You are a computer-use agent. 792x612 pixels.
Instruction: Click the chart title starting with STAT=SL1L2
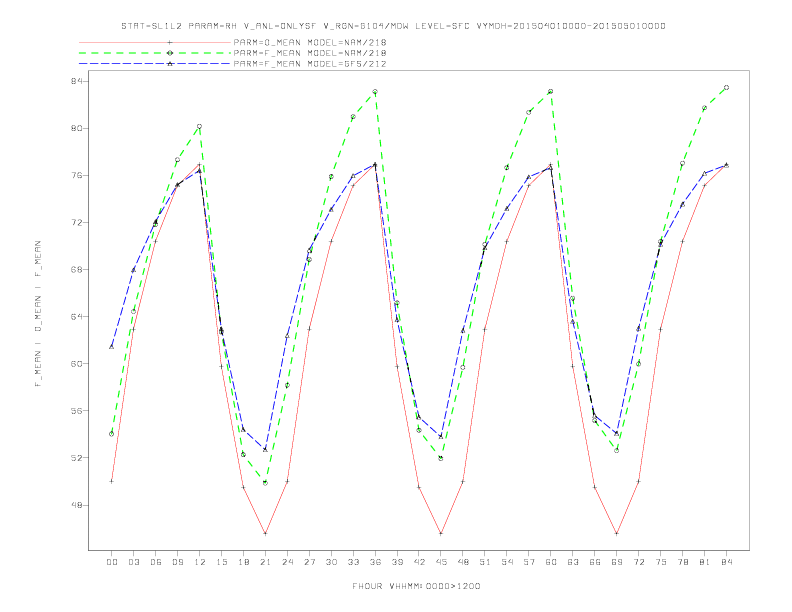click(393, 26)
